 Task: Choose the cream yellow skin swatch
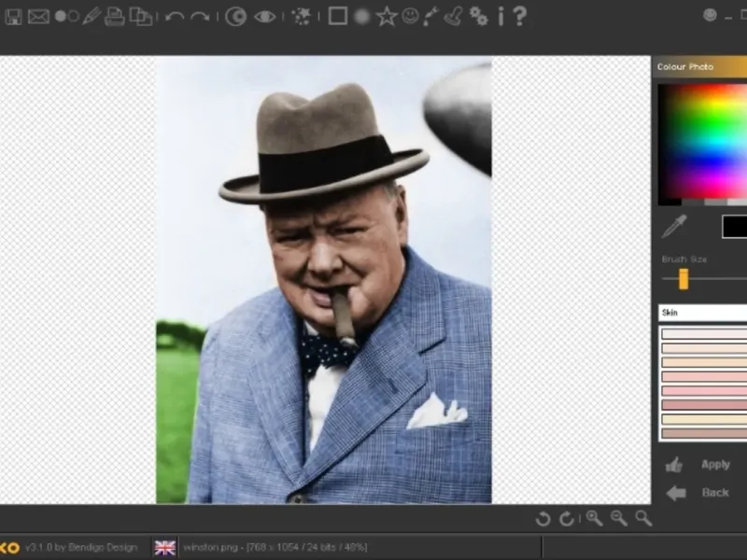coord(704,419)
